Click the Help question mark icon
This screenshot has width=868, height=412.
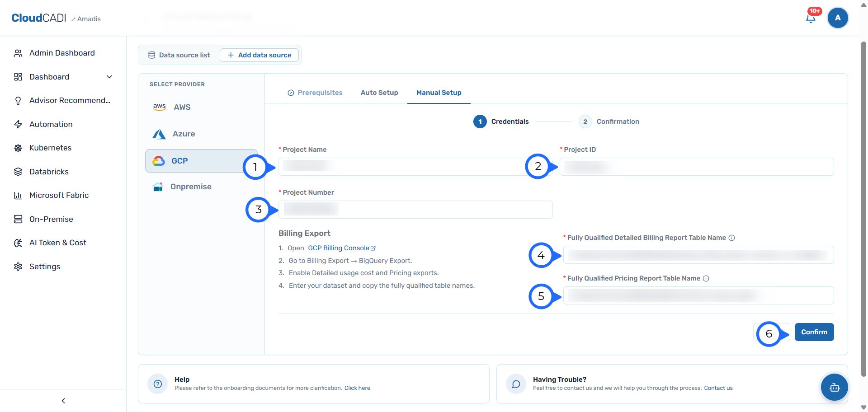[x=158, y=384]
